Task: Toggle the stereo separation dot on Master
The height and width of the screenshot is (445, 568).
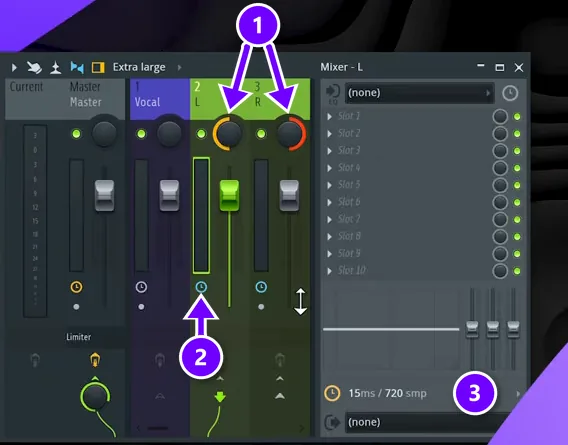Action: pyautogui.click(x=76, y=307)
